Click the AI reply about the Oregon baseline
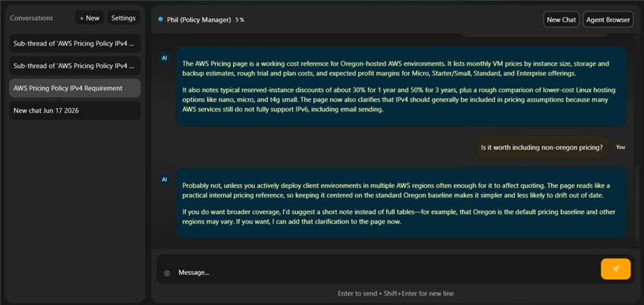The image size is (644, 305). point(401,203)
